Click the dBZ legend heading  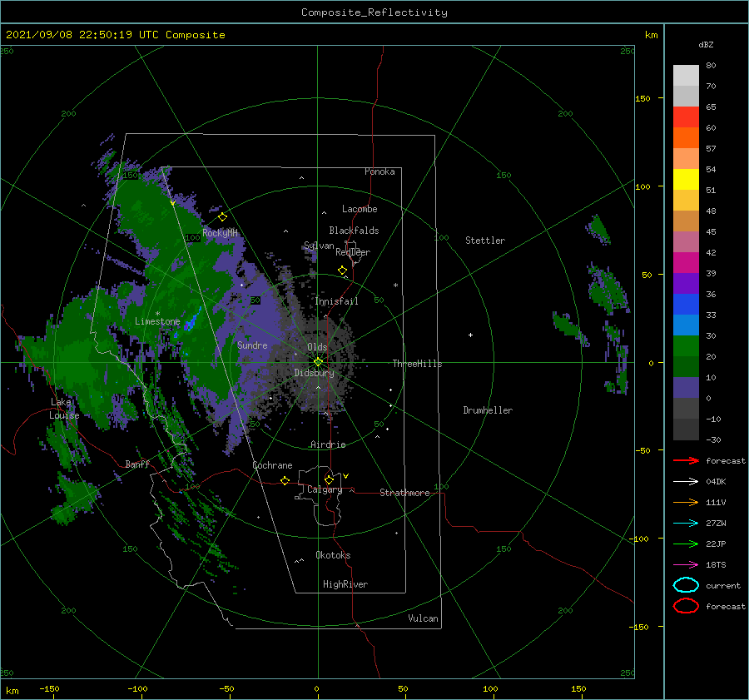[x=706, y=44]
